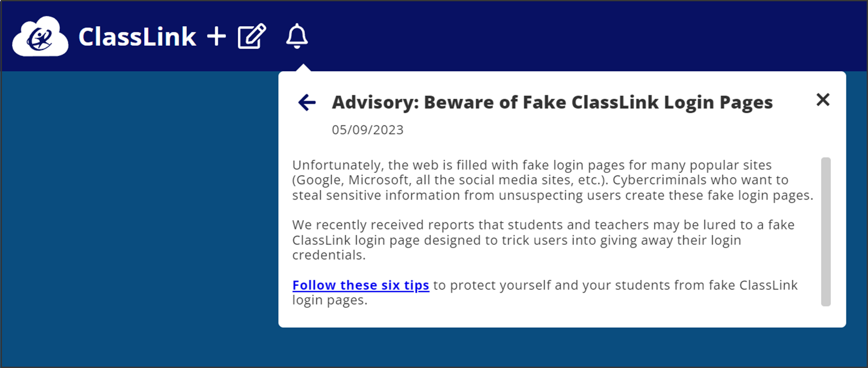This screenshot has width=868, height=368.
Task: Open edit mode with pencil icon
Action: [x=251, y=36]
